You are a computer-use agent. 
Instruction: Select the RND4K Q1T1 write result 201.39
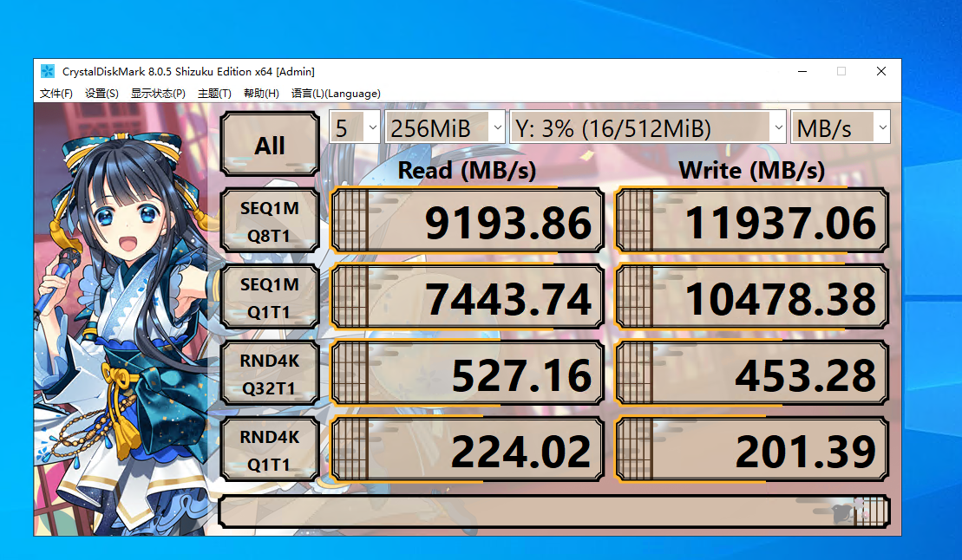752,450
